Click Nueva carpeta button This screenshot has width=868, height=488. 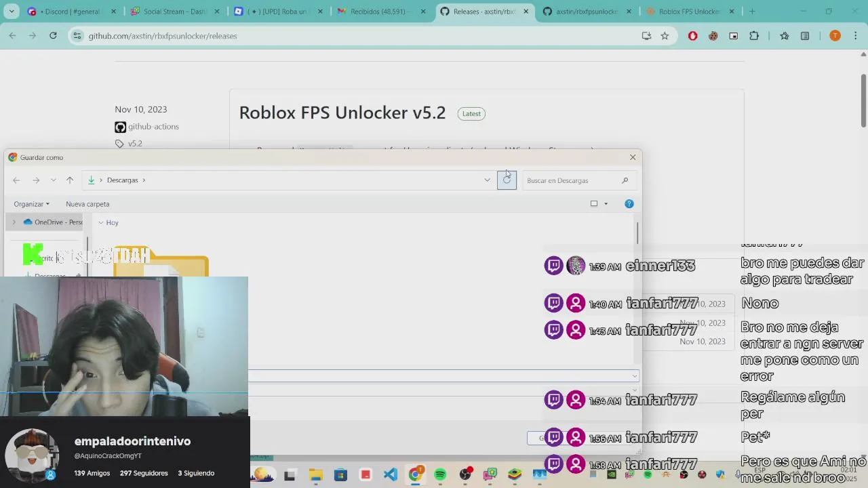tap(87, 204)
